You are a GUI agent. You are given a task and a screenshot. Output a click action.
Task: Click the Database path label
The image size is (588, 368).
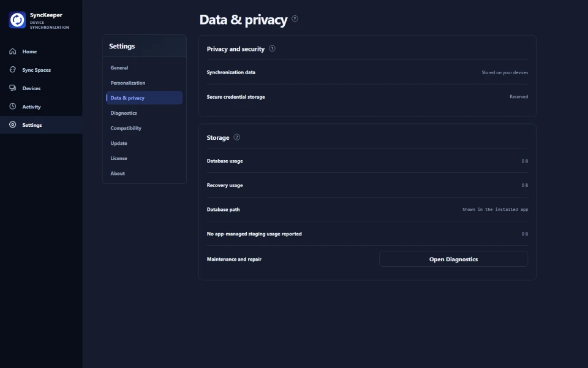point(223,210)
